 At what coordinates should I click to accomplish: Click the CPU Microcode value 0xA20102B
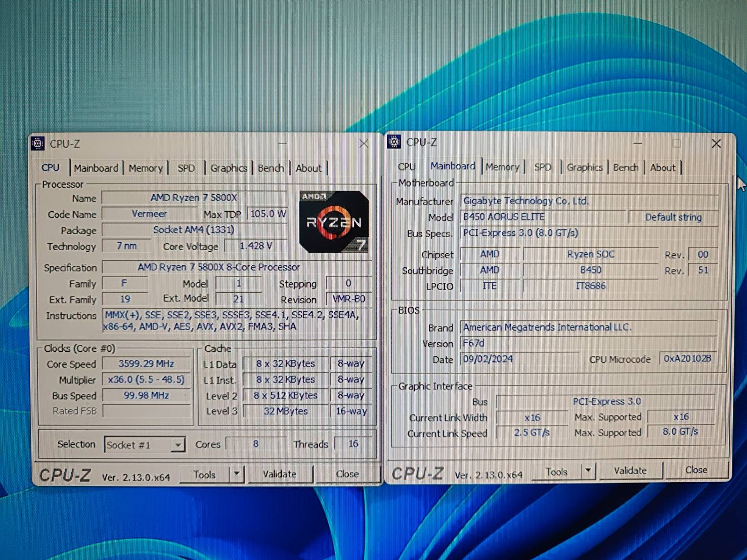click(x=688, y=358)
